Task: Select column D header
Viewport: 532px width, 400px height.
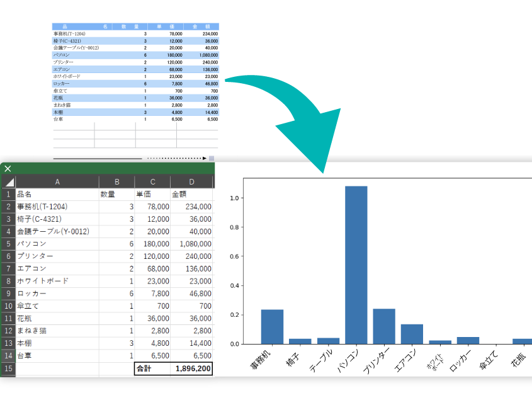Action: (x=191, y=182)
